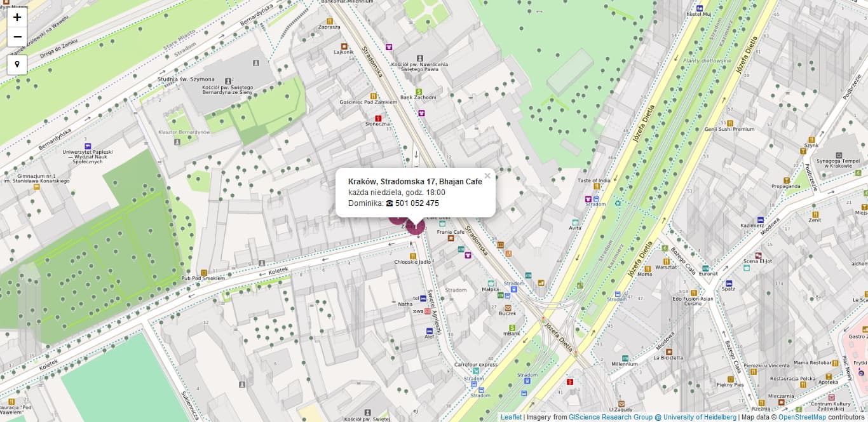Click the Frania Cafe laundry icon
The height and width of the screenshot is (422, 868).
(450, 238)
